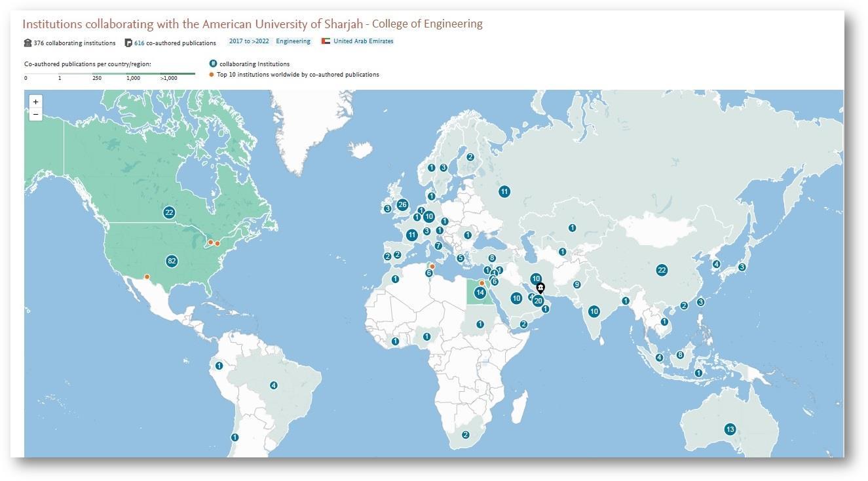Screen dimensions: 868x481
Task: Click the map zoom out minus button
Action: (x=36, y=115)
